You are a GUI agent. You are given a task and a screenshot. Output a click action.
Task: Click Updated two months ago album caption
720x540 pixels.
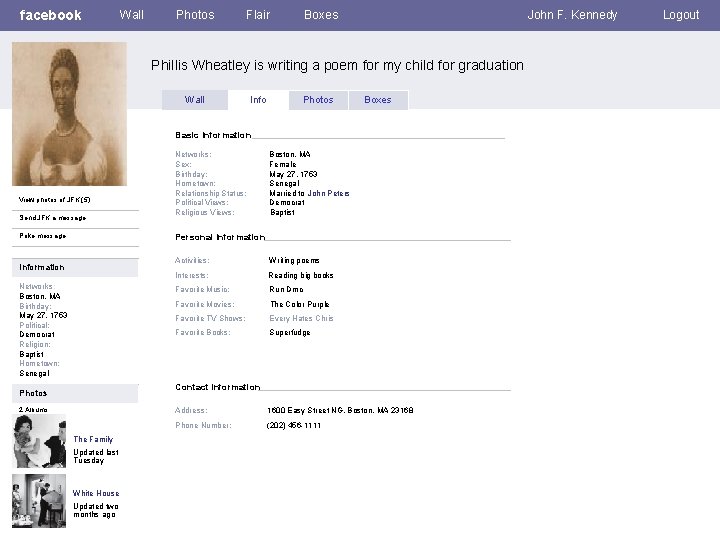pyautogui.click(x=96, y=510)
